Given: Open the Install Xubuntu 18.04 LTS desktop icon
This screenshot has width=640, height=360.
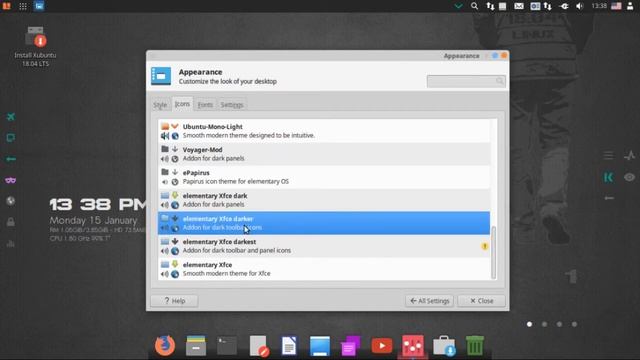Looking at the screenshot, I should click(36, 47).
